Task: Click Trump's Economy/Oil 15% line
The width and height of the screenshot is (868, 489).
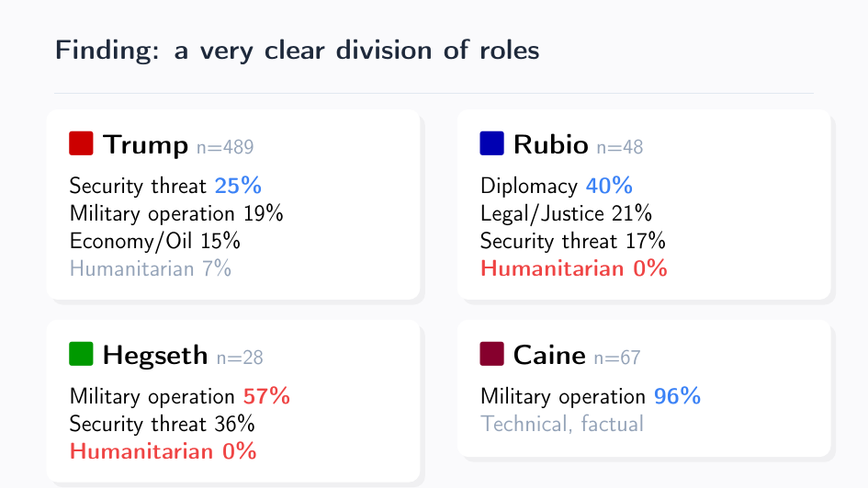Action: [x=155, y=241]
